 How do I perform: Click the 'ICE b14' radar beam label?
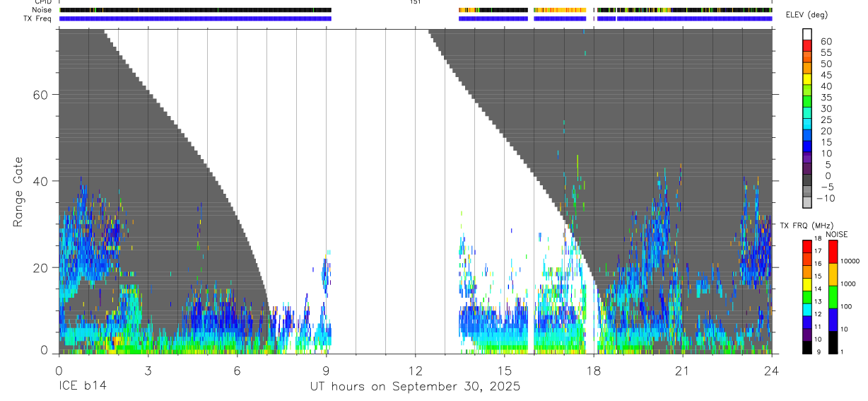81,386
